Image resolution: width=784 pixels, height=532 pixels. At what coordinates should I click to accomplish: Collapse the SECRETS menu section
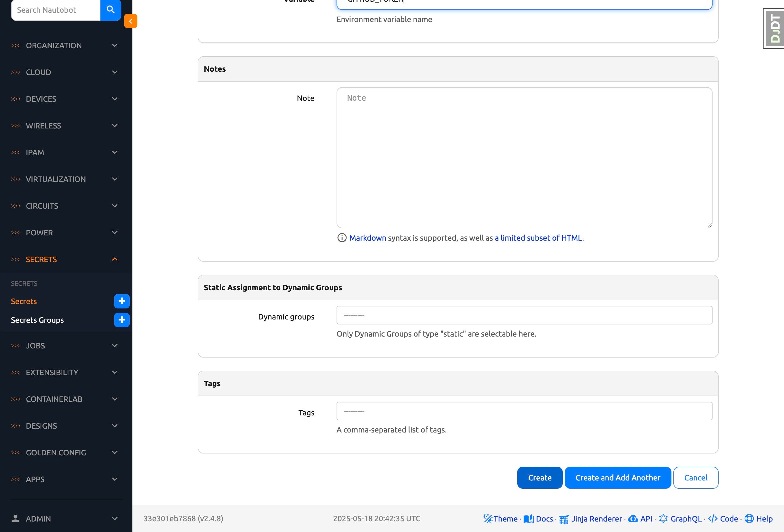pos(64,259)
